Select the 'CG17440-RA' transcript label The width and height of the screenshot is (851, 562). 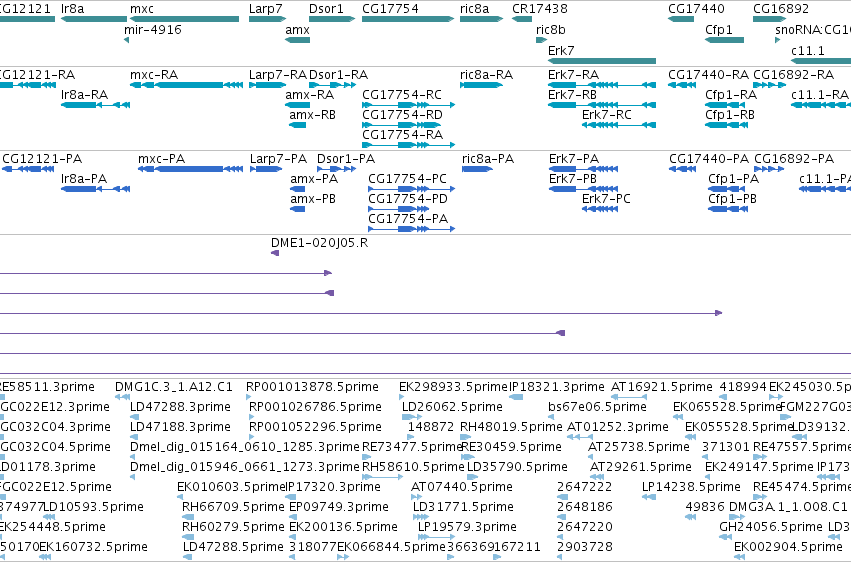click(708, 74)
